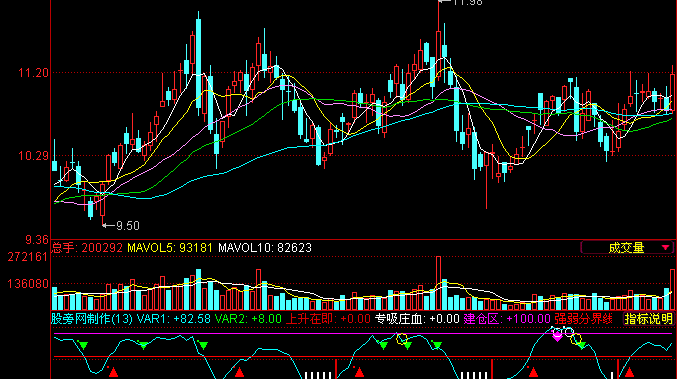Click the 136080 volume axis label
The image size is (677, 379).
coord(28,284)
